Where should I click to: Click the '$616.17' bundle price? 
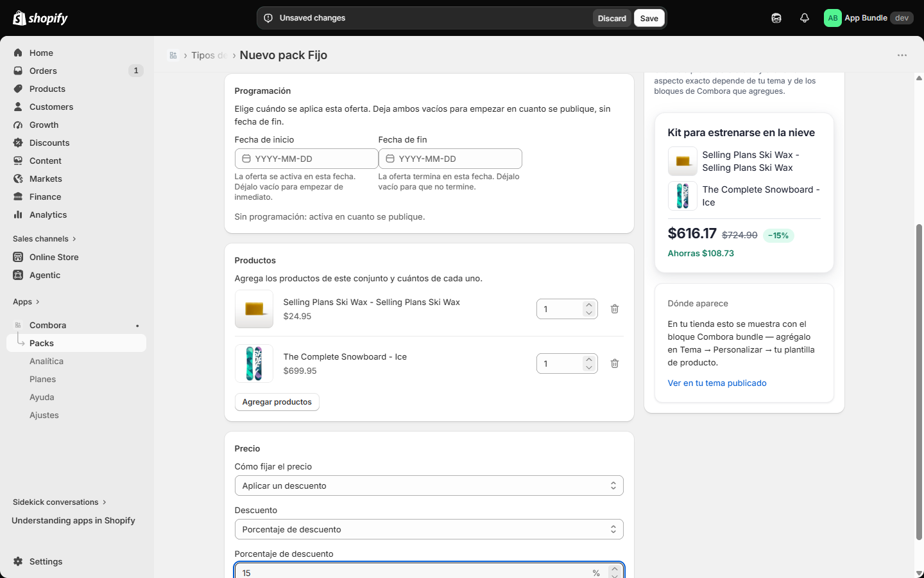(x=692, y=234)
